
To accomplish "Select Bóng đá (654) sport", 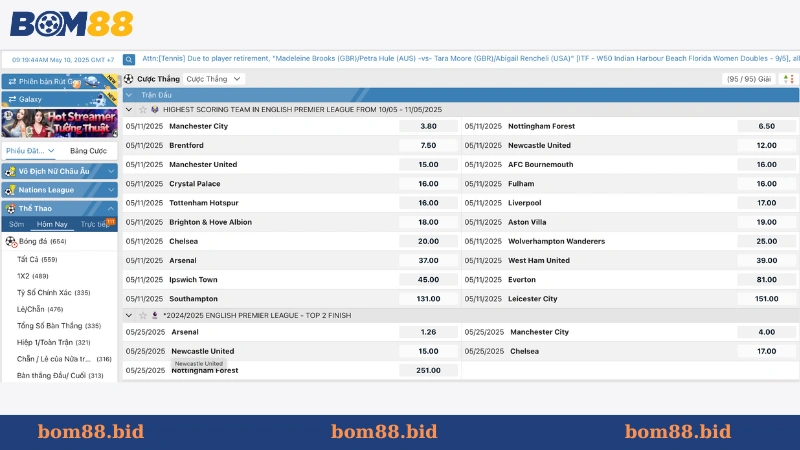I will coord(43,241).
